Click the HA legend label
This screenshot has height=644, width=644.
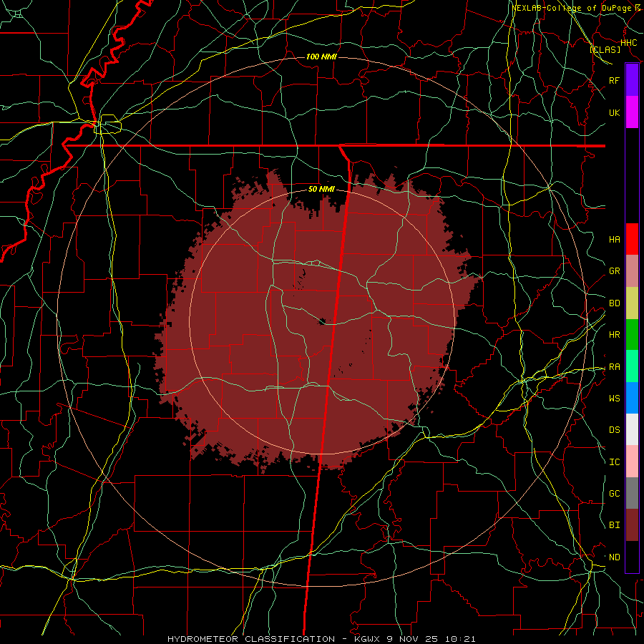pos(615,239)
